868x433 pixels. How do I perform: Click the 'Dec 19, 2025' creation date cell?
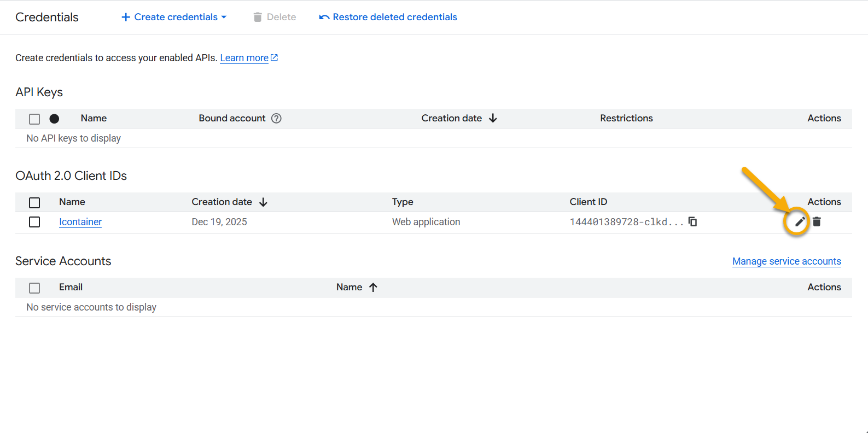(x=219, y=222)
